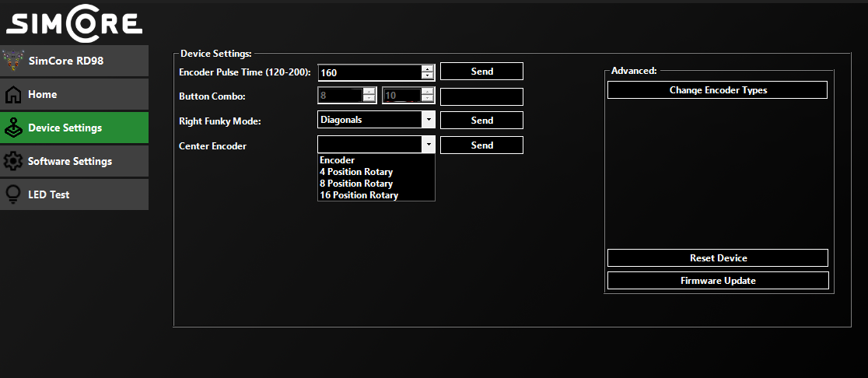Increment first Button Combo value 8
Image resolution: width=868 pixels, height=378 pixels.
click(x=369, y=91)
